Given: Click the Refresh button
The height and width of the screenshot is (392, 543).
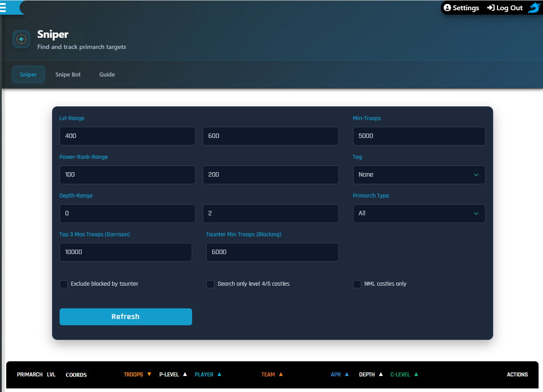Looking at the screenshot, I should [x=125, y=316].
